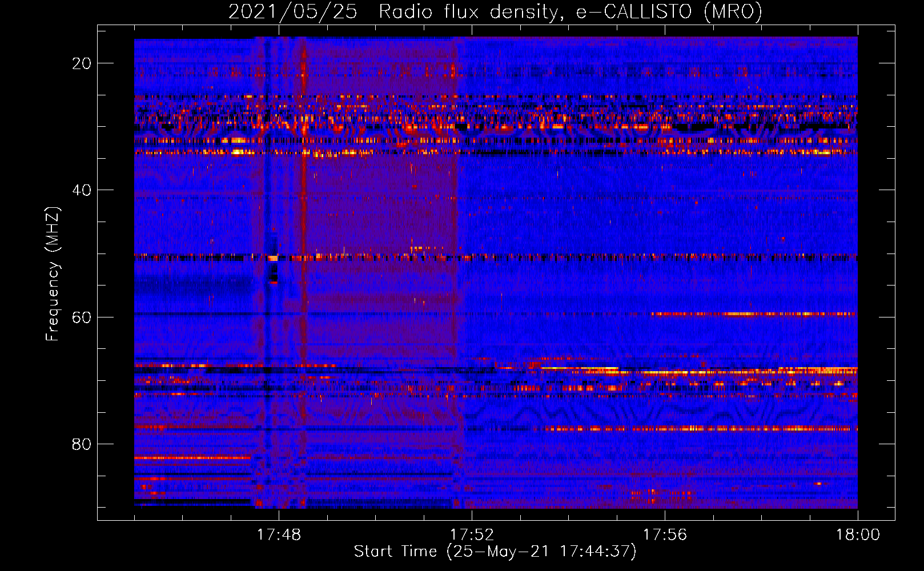The height and width of the screenshot is (571, 924).
Task: Click the 18:00 time tick label
Action: (x=858, y=535)
